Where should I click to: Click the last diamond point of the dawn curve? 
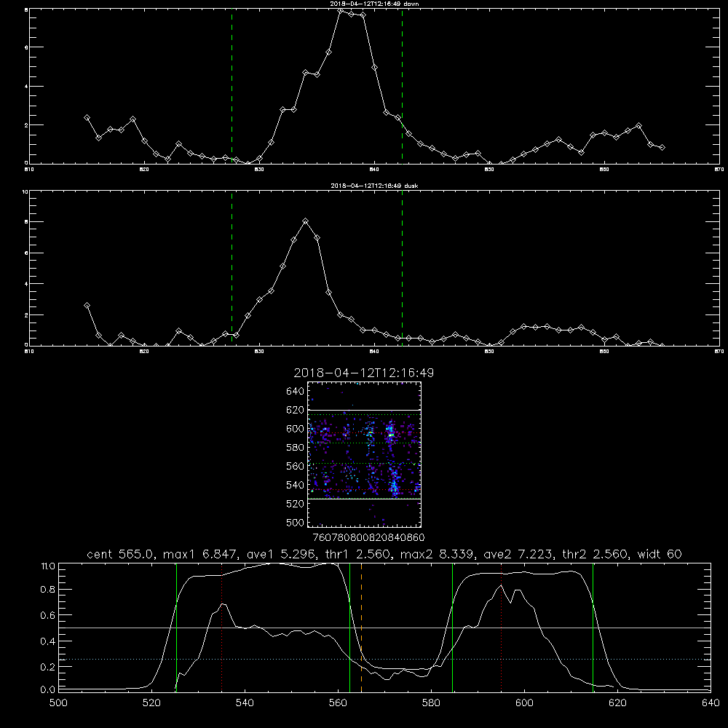tap(662, 148)
